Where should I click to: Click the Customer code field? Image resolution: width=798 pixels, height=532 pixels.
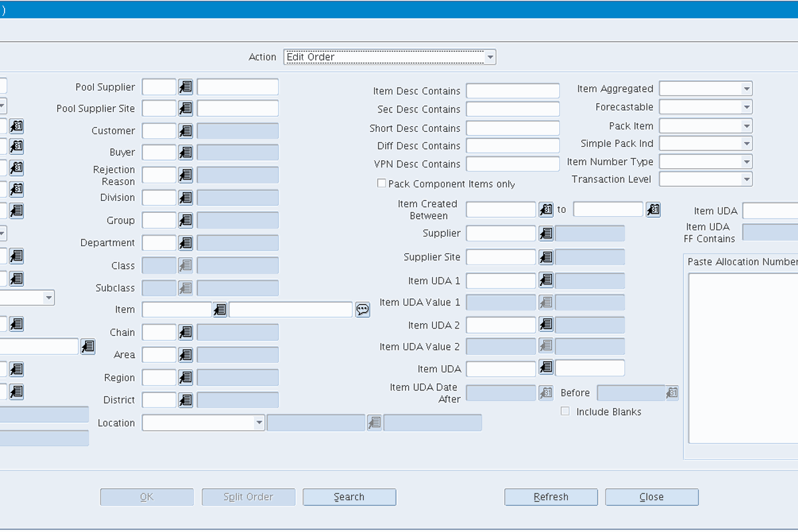click(160, 131)
